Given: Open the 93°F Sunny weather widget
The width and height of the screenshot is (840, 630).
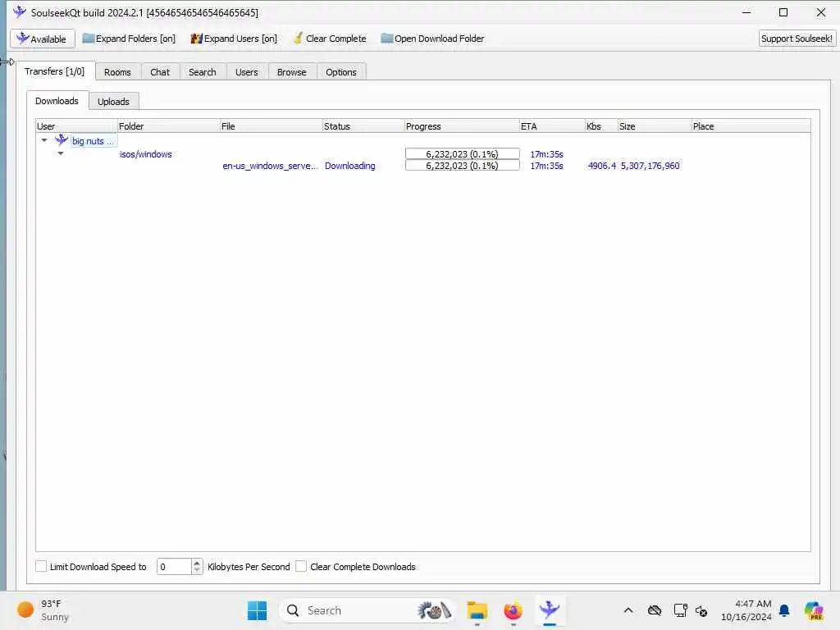Looking at the screenshot, I should point(43,610).
